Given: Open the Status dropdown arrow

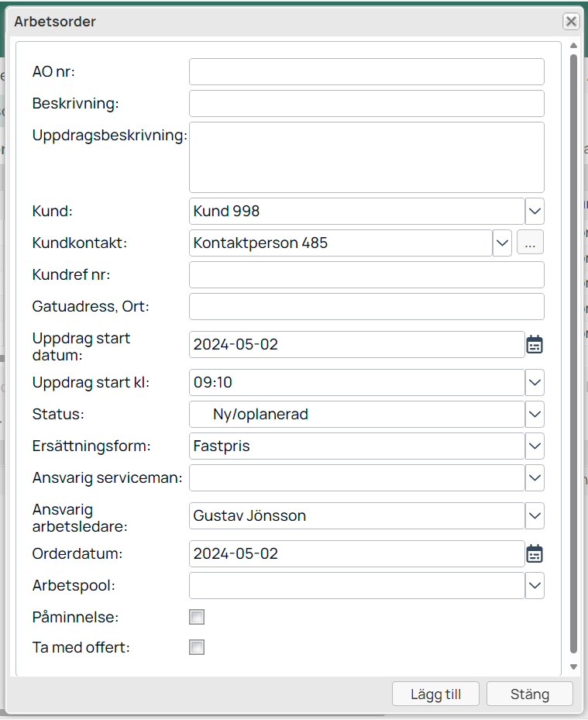Looking at the screenshot, I should pyautogui.click(x=535, y=414).
